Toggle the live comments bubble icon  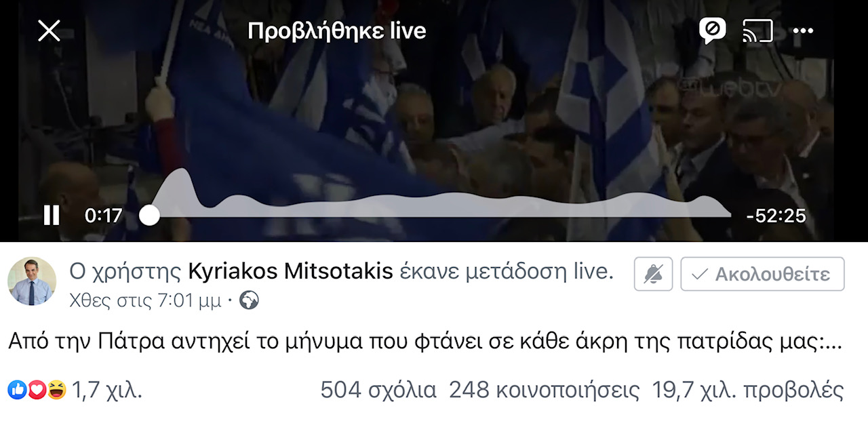(x=712, y=31)
